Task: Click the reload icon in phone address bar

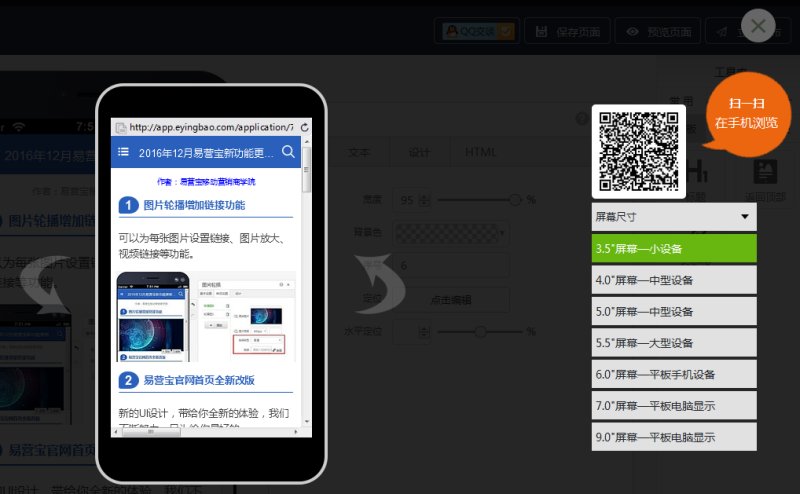Action: coord(304,127)
